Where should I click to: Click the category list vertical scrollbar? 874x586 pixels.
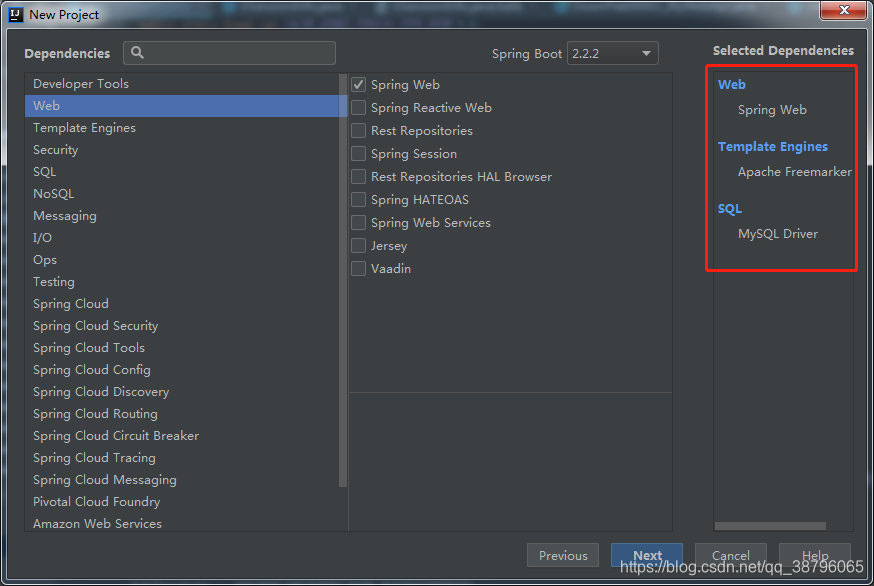tap(343, 280)
